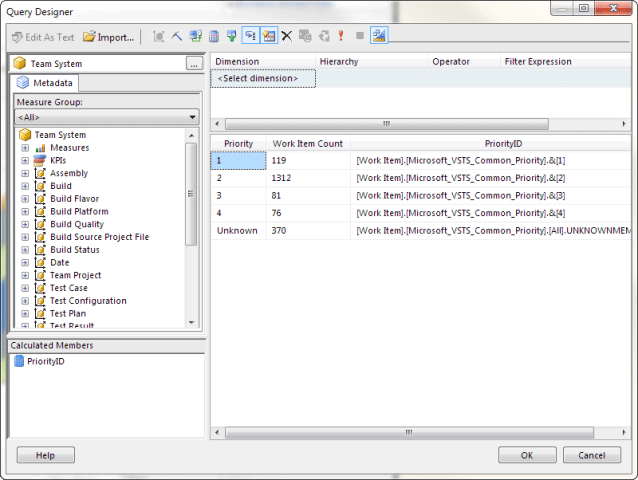Select the PriorityID calculated member
Viewport: 638px width, 480px height.
click(x=46, y=361)
